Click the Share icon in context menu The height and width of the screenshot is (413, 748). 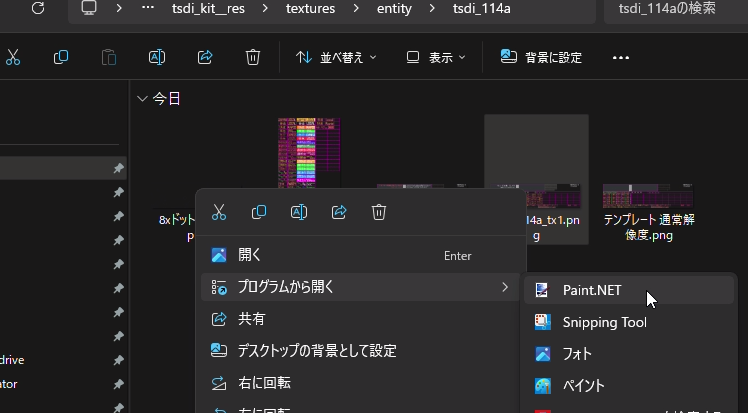(339, 212)
